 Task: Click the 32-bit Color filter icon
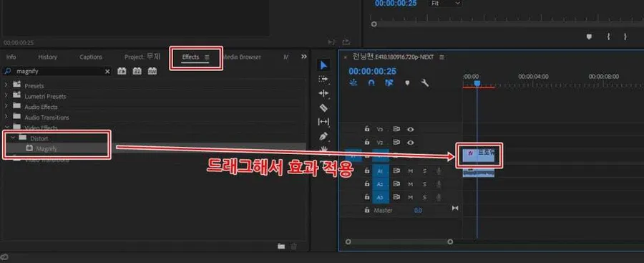click(137, 71)
